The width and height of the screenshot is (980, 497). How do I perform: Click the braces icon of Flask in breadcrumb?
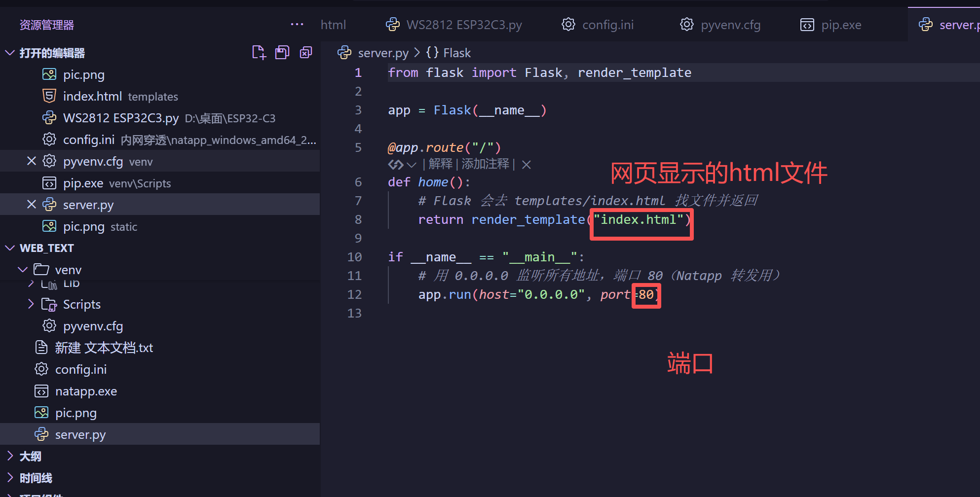point(432,52)
